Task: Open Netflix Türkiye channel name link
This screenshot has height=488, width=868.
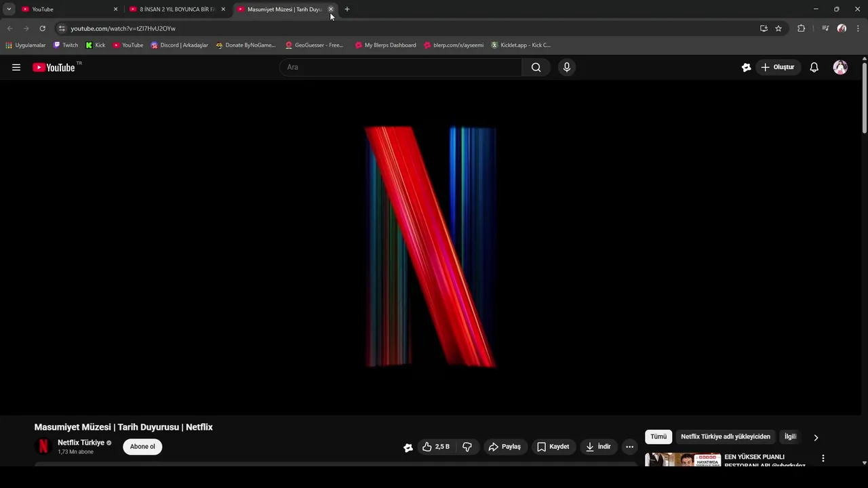Action: 81,443
